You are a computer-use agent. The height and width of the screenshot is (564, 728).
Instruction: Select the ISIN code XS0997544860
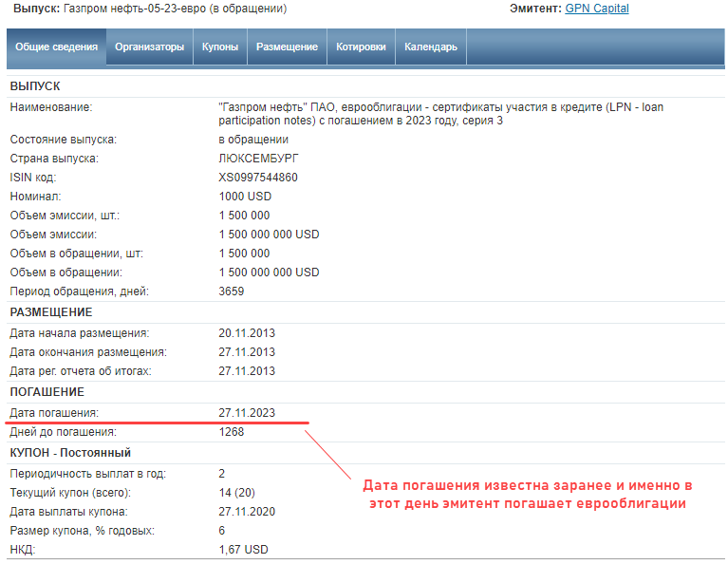258,178
